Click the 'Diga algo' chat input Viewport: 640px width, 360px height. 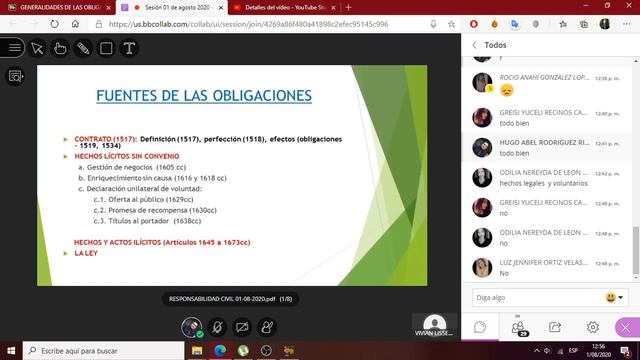538,298
